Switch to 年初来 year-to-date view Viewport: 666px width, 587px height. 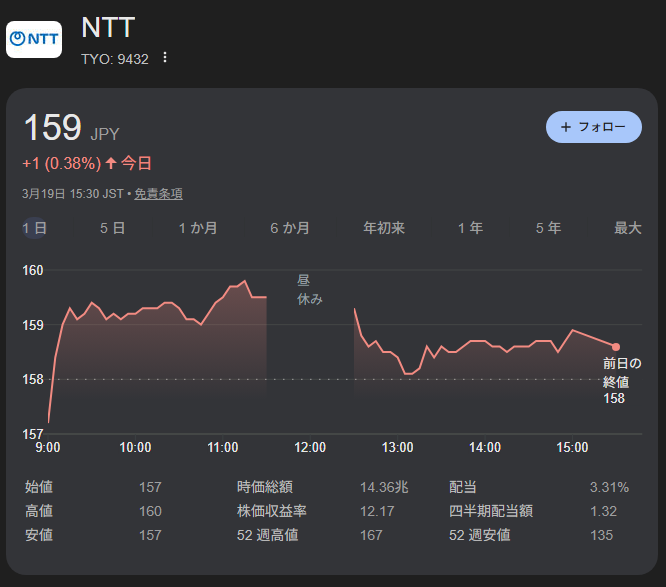383,228
